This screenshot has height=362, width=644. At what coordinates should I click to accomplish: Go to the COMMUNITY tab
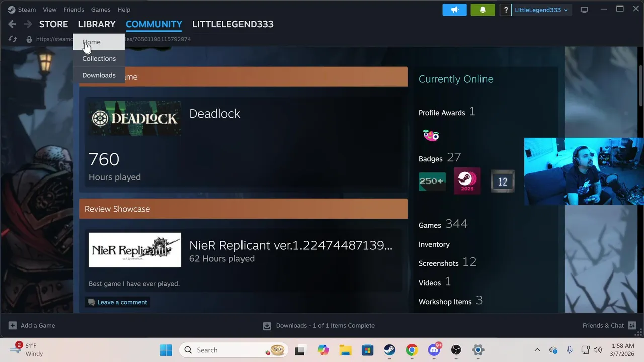click(154, 24)
